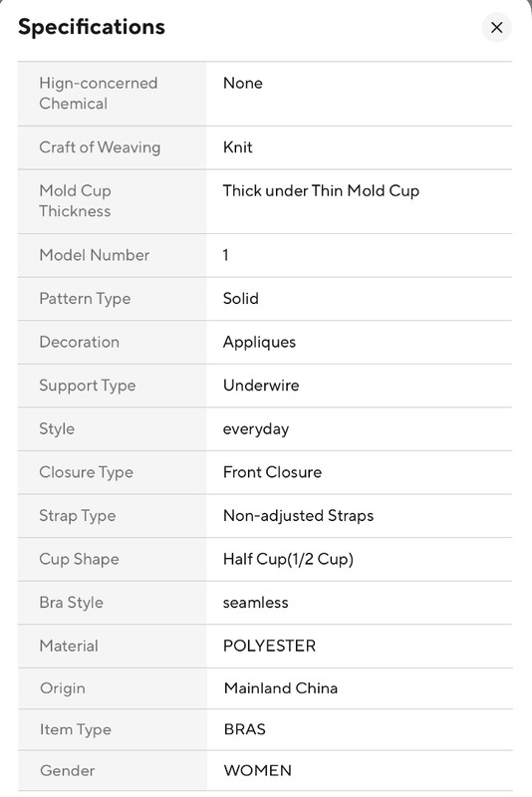This screenshot has width=532, height=797.
Task: Select Non-adjusted Straps text
Action: coord(298,516)
